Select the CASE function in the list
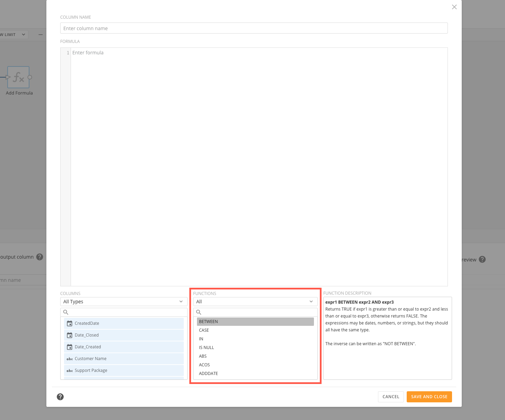 (204, 330)
